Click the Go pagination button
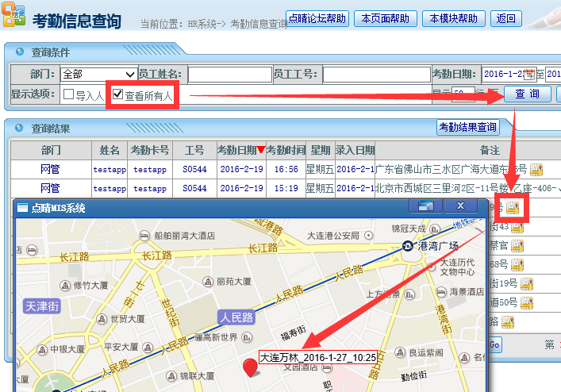This screenshot has height=392, width=561. point(495,345)
